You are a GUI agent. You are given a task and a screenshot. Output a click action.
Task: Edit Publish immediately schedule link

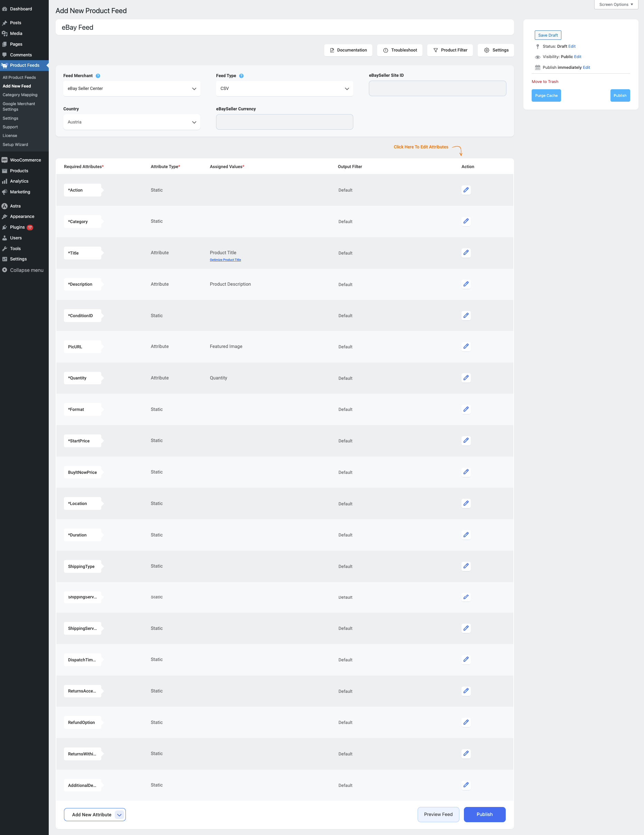[x=586, y=67]
